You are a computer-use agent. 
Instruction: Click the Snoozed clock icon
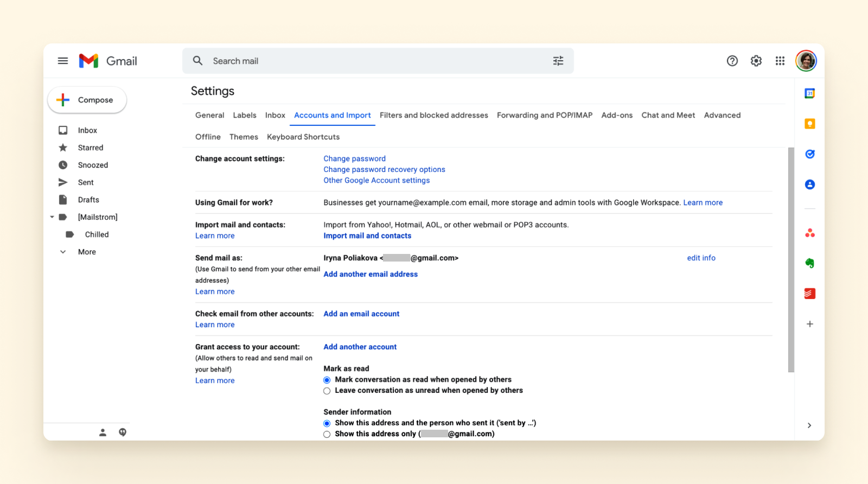coord(63,165)
